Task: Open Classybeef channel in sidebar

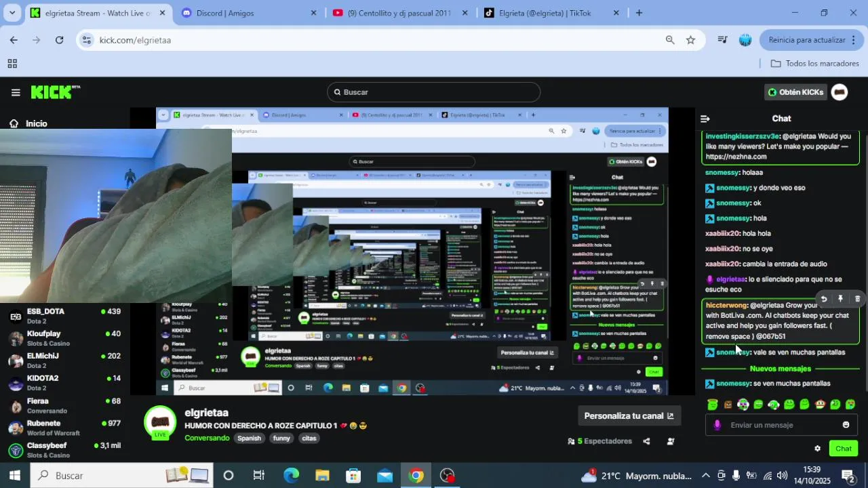Action: (x=64, y=450)
